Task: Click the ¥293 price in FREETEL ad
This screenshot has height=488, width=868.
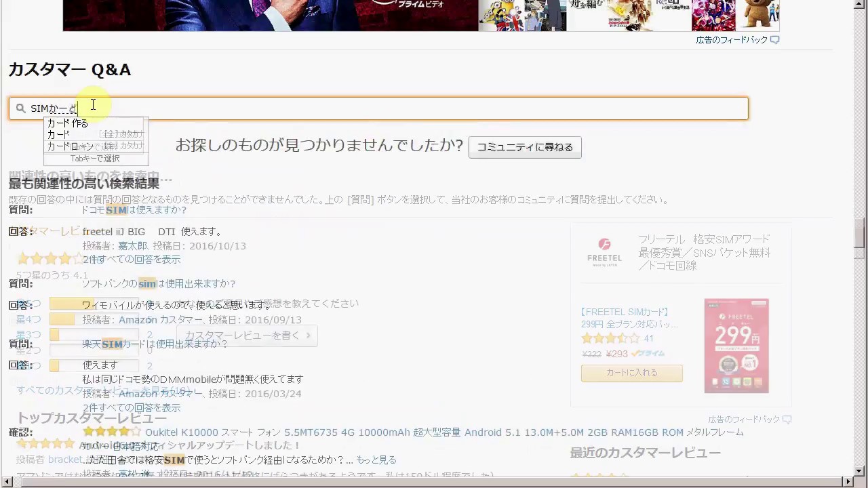Action: (x=616, y=354)
